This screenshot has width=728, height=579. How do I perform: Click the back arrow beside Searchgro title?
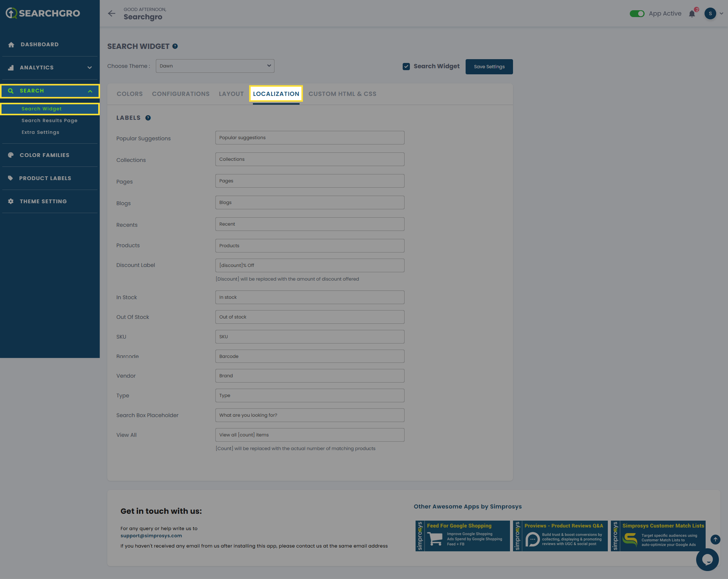click(111, 14)
